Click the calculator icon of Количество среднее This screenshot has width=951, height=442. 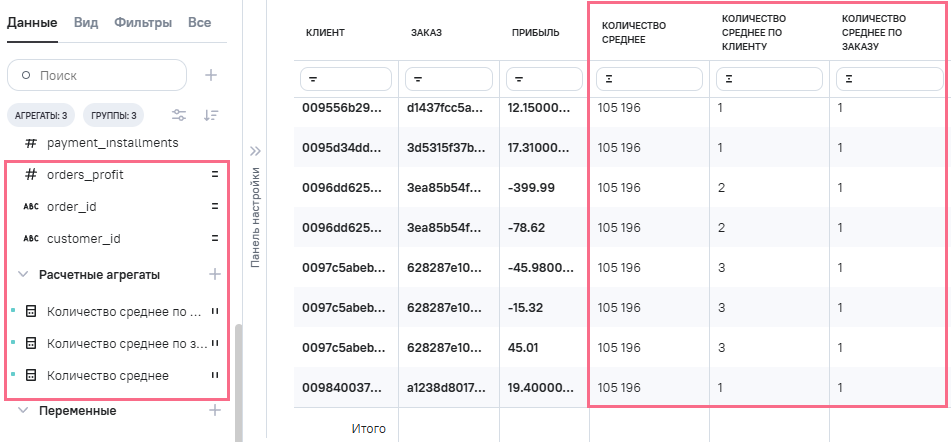pos(31,375)
